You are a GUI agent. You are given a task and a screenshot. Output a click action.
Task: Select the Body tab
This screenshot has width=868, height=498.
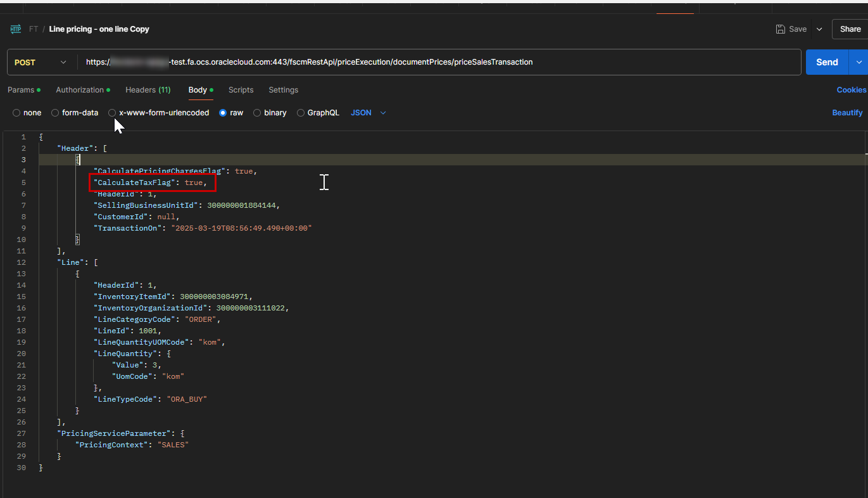(x=200, y=90)
